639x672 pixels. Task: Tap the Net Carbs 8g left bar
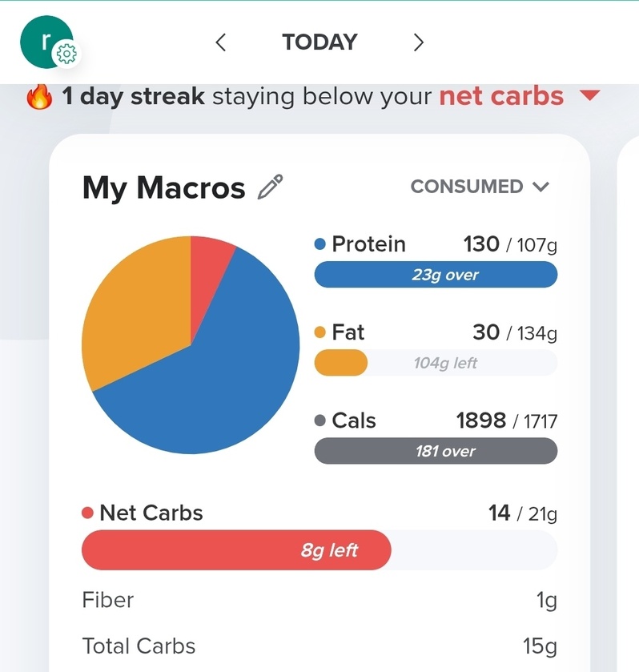tap(319, 550)
